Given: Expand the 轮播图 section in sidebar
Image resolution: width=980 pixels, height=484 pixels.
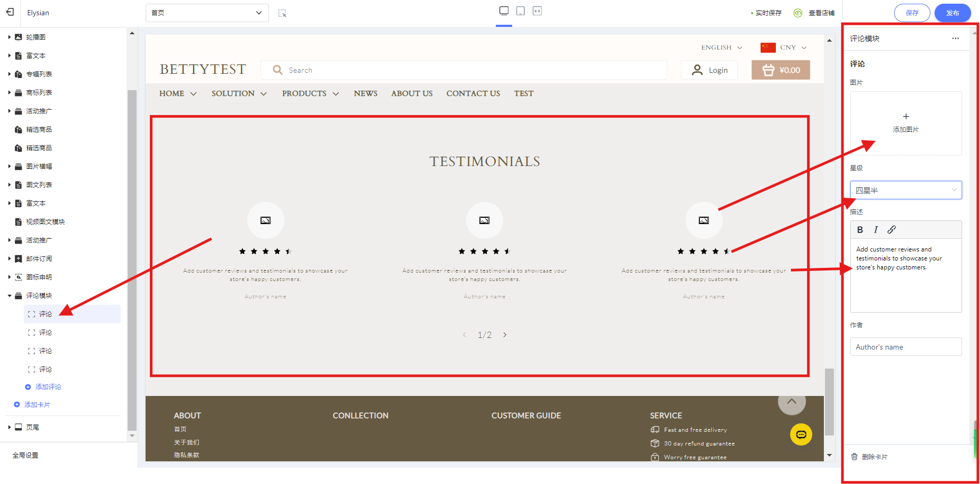Looking at the screenshot, I should pos(9,37).
